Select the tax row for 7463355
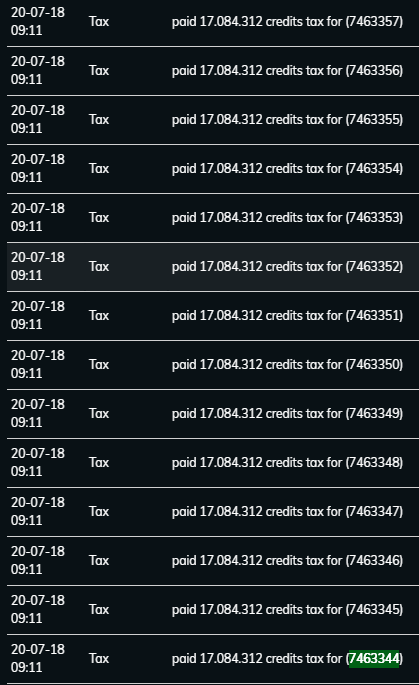This screenshot has height=685, width=419. tap(213, 120)
